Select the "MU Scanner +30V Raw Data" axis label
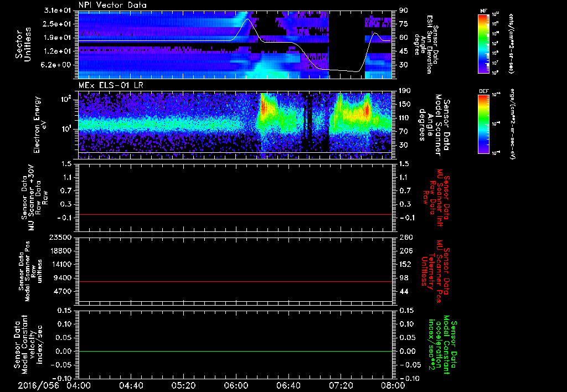 click(34, 198)
